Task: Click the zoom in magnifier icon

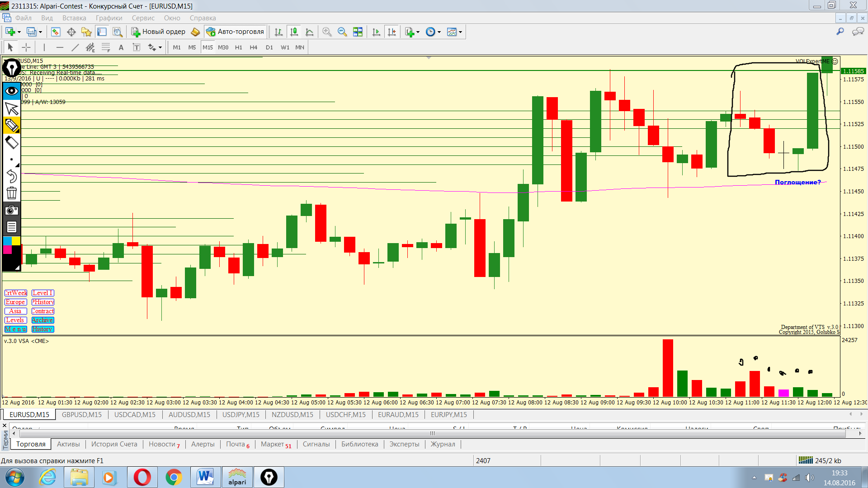Action: coord(327,32)
